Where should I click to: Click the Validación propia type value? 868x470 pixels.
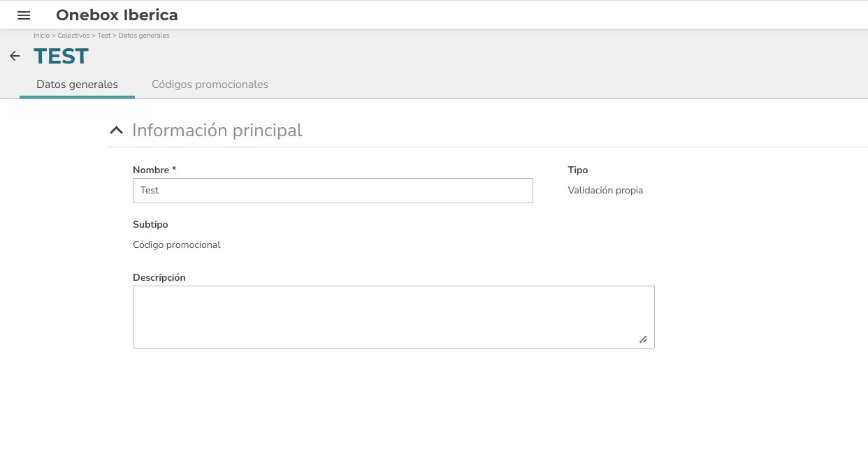pos(605,190)
